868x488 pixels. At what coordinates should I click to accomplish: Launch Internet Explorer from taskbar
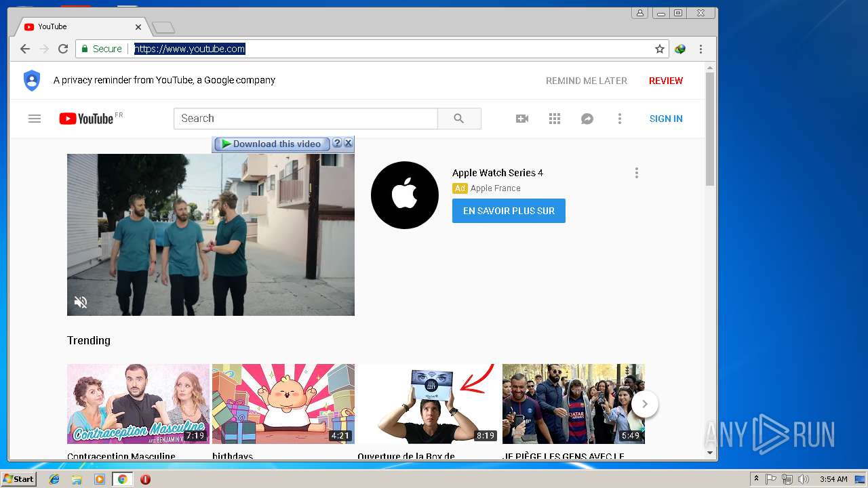[54, 479]
